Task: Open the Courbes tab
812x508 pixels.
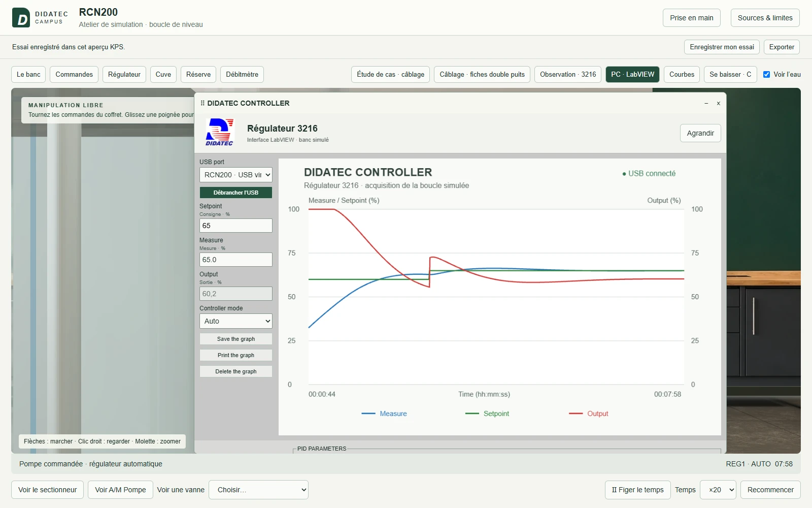Action: point(682,74)
